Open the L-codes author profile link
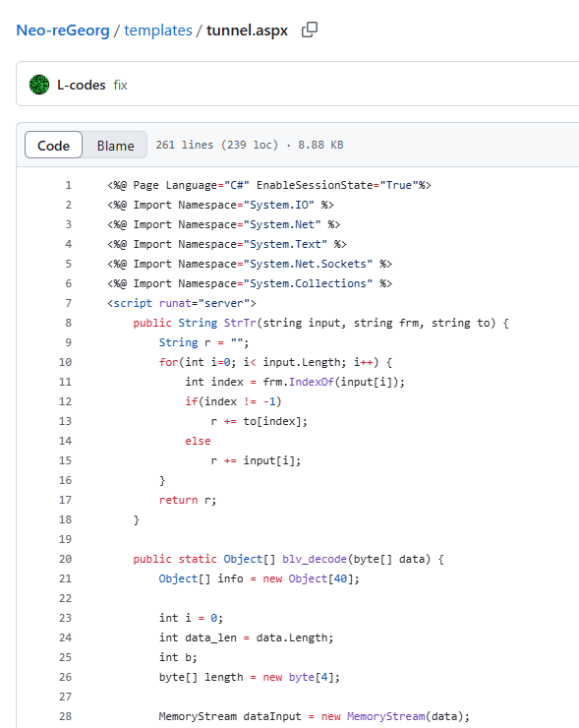 [x=82, y=85]
